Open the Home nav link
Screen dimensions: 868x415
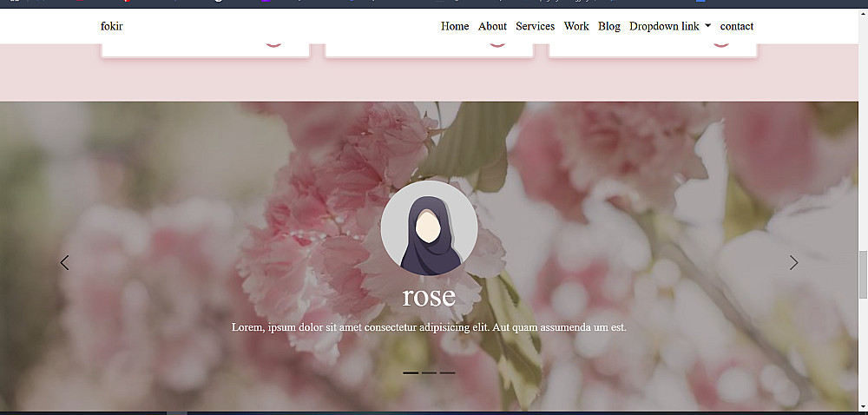click(x=455, y=26)
